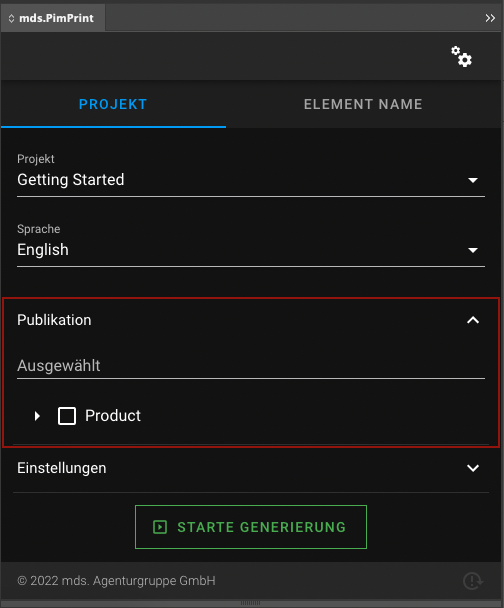Screen dimensions: 504x608
Task: Click the update warning icon in footer
Action: coord(473,581)
